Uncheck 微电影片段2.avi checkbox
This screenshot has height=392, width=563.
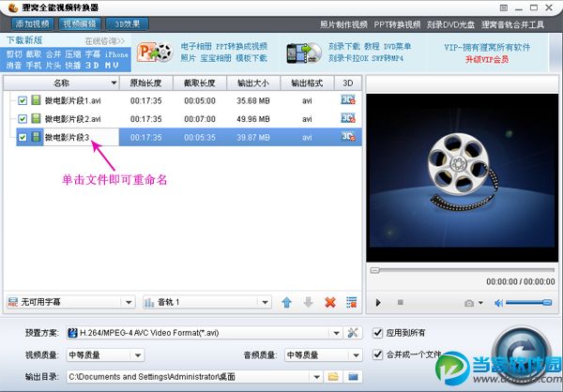coord(23,119)
